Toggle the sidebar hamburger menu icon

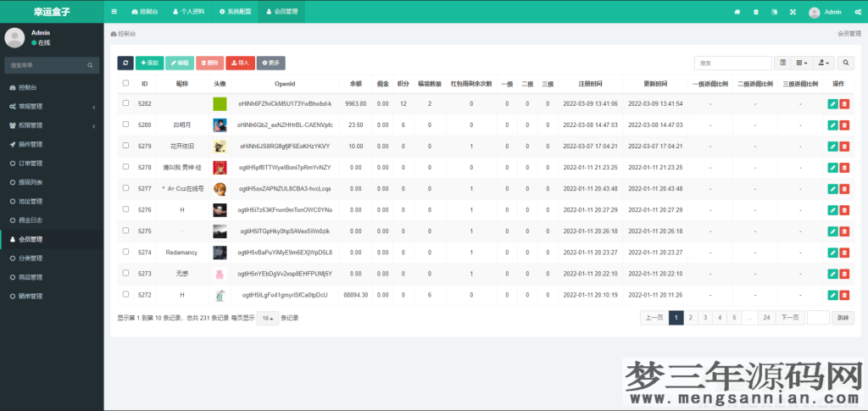[x=114, y=12]
